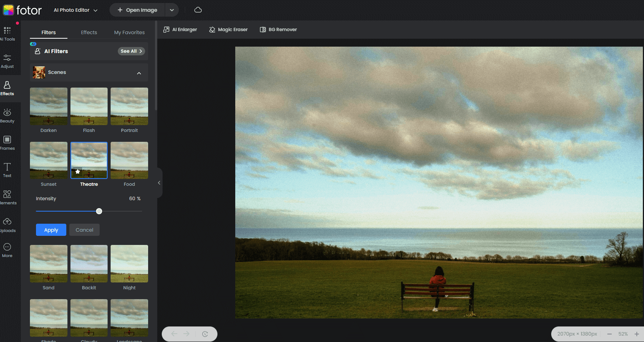
Task: Expand the Open Image dropdown arrow
Action: (x=172, y=10)
